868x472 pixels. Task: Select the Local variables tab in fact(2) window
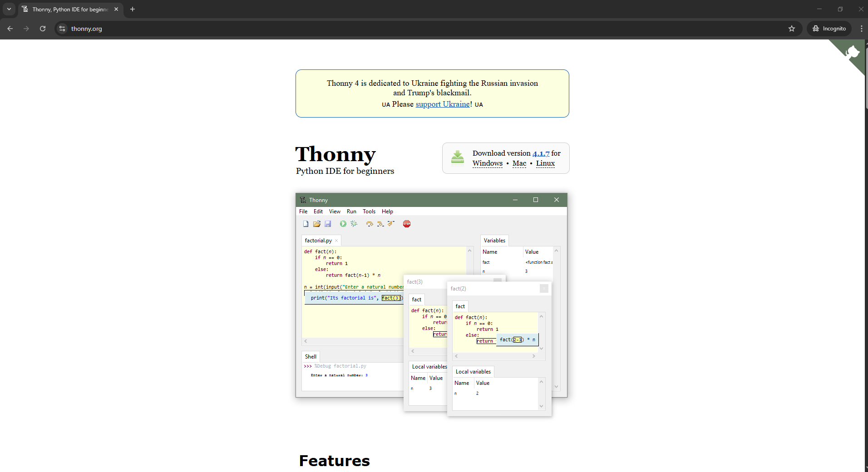click(473, 372)
